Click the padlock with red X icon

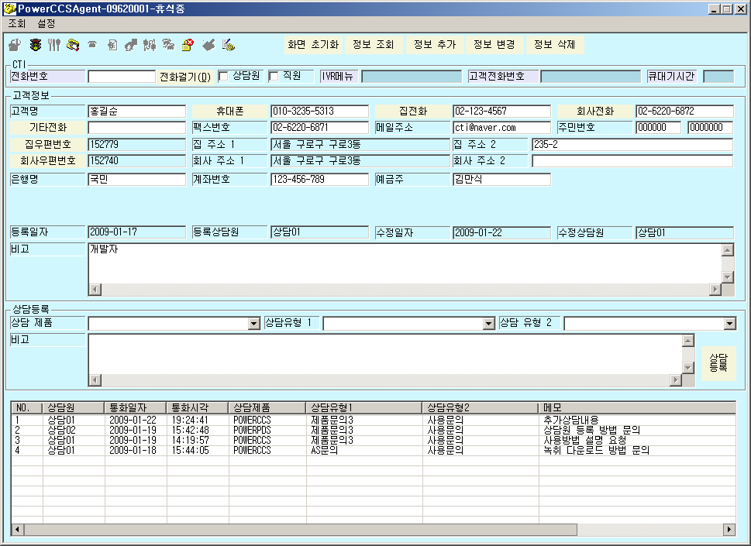click(188, 45)
